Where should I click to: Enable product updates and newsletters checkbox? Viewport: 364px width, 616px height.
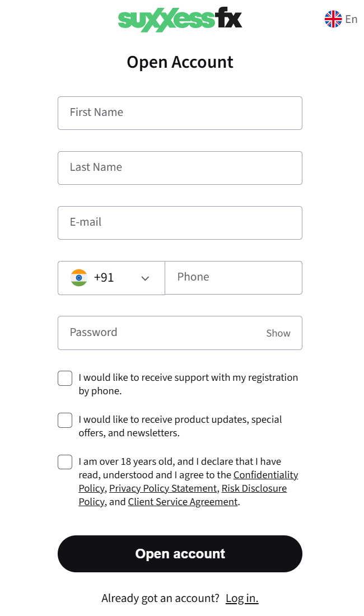click(65, 420)
